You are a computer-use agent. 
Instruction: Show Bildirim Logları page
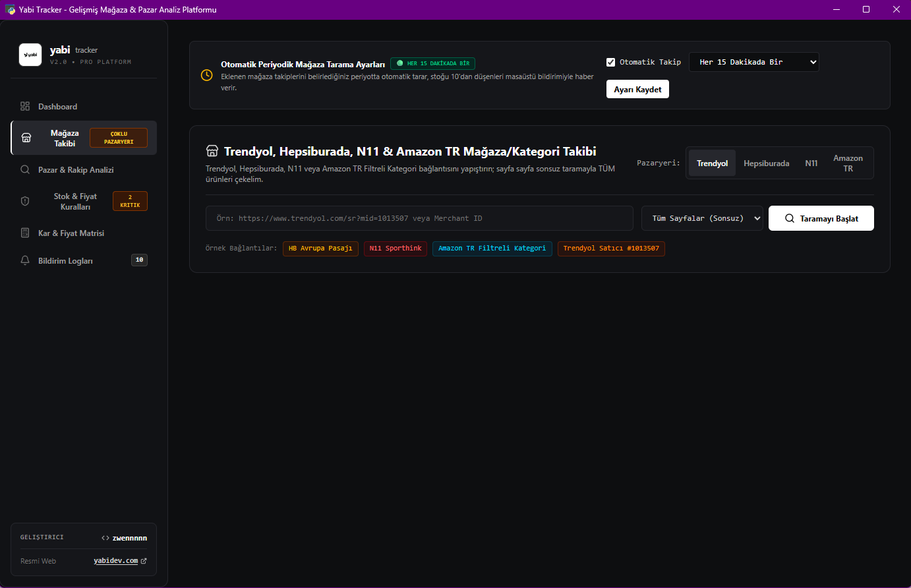click(84, 260)
